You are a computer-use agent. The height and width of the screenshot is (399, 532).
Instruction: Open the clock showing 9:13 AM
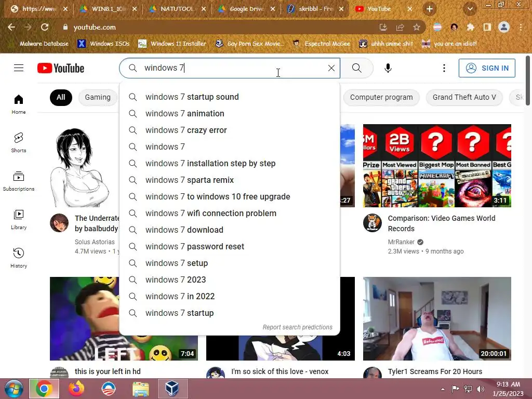tap(508, 389)
